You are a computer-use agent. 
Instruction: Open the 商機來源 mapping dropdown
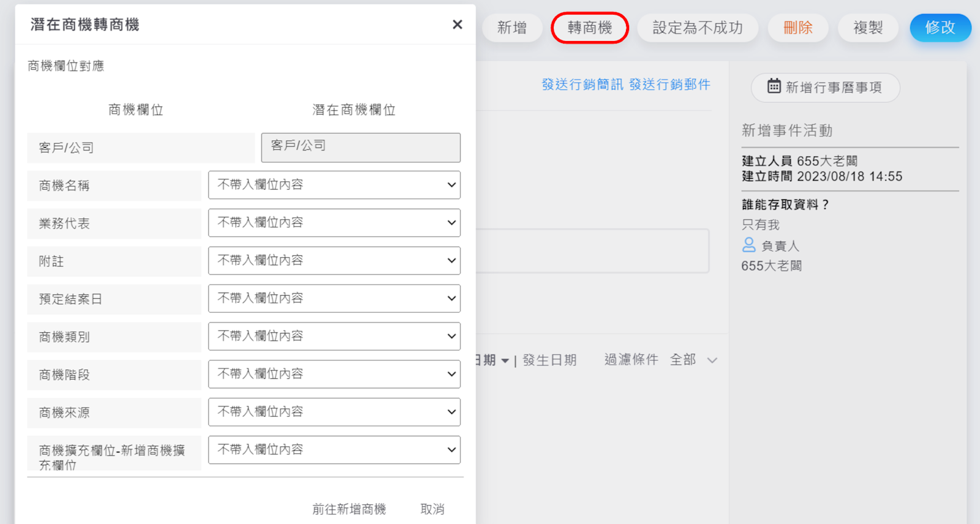coord(334,412)
